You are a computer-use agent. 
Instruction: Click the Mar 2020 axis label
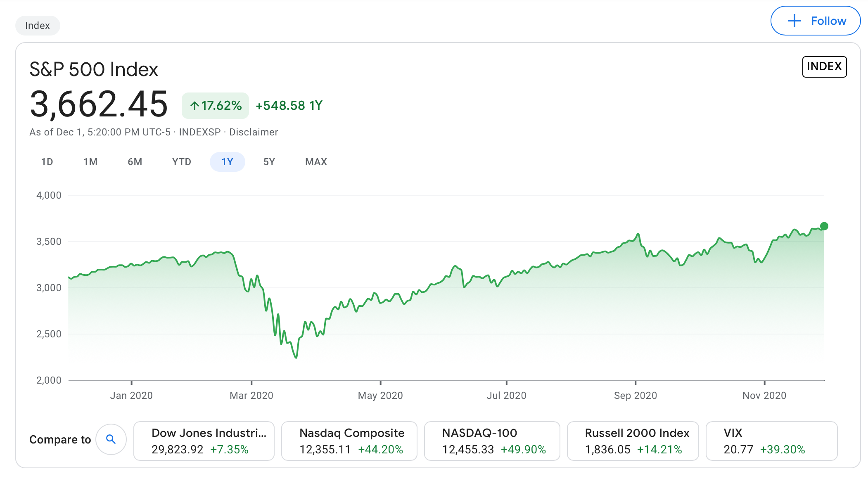[251, 396]
